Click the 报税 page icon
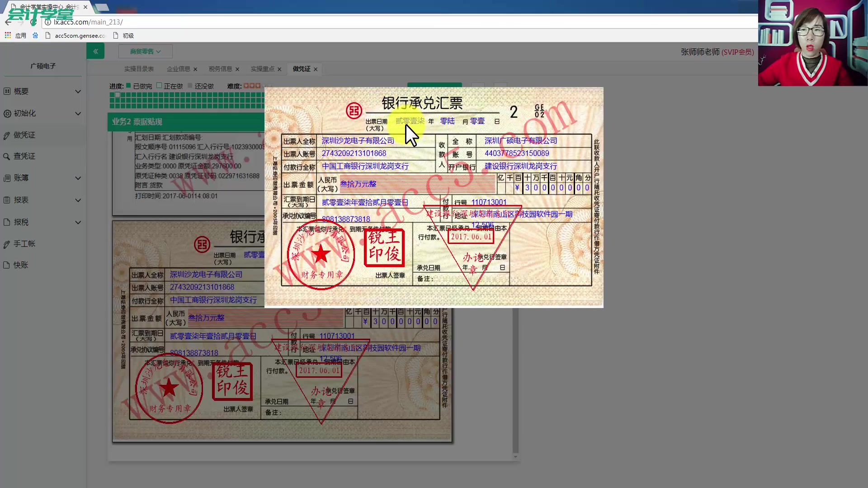 point(7,222)
